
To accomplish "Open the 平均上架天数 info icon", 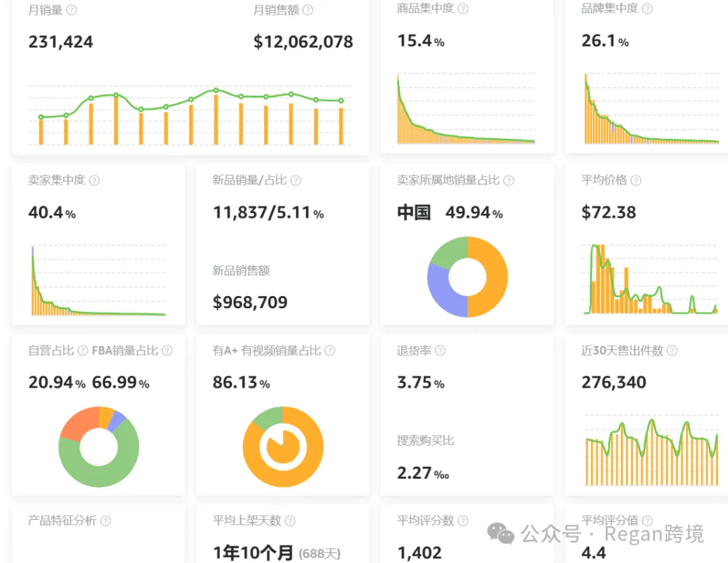I will point(290,521).
